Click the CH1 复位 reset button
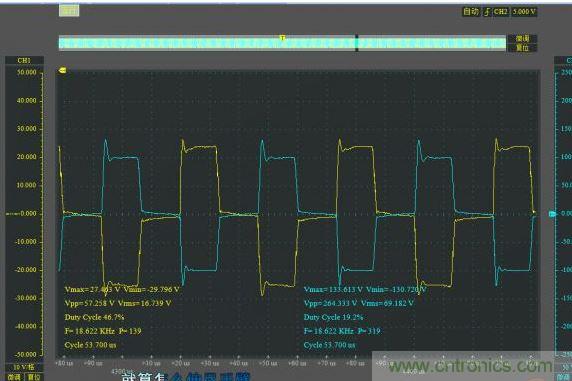Viewport: 572px width, 381px height. (34, 377)
